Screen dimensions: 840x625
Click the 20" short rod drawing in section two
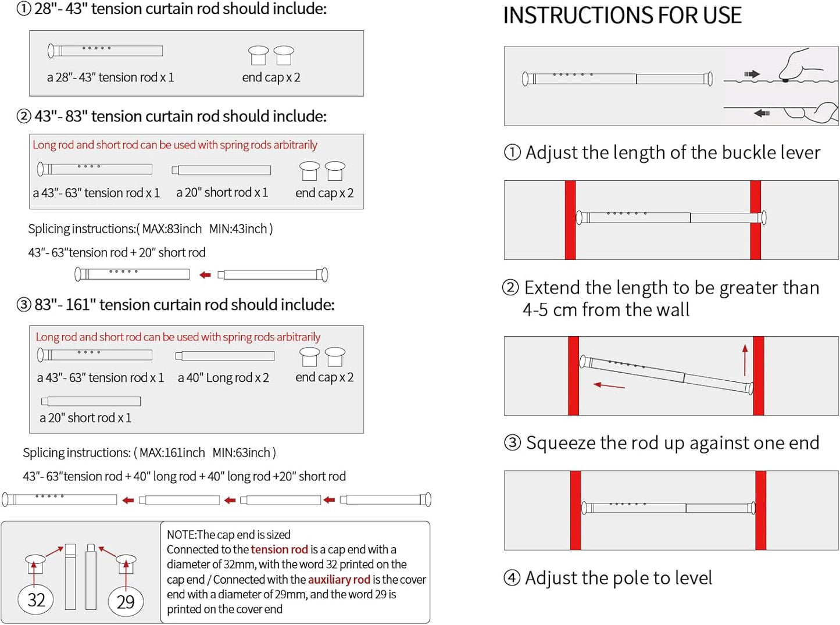[221, 170]
